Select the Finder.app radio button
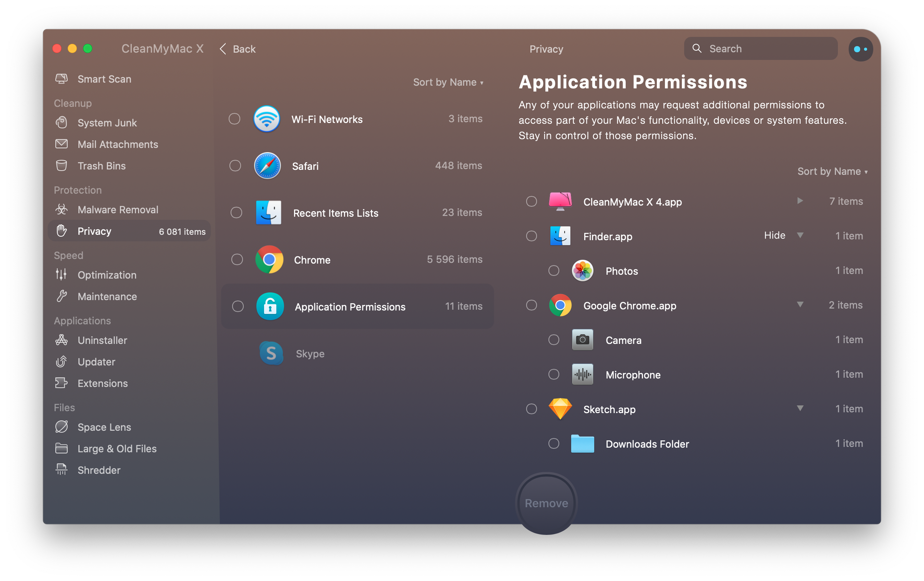The width and height of the screenshot is (924, 581). point(532,236)
